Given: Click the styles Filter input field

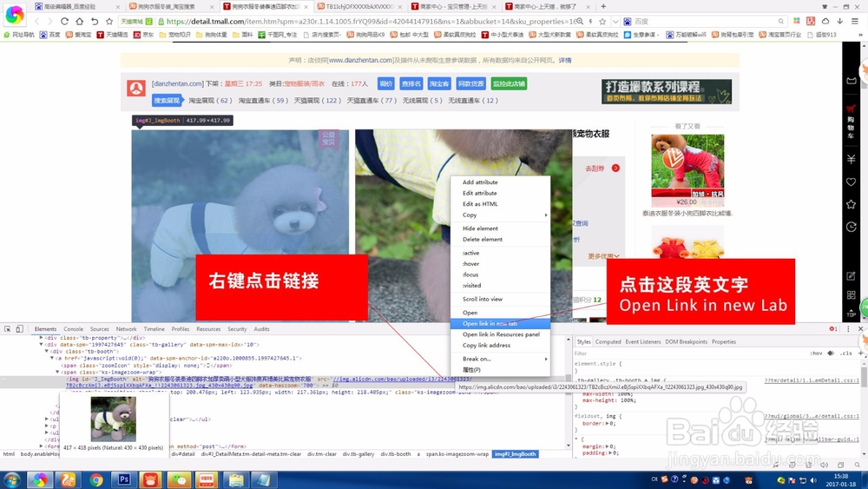Looking at the screenshot, I should click(689, 354).
